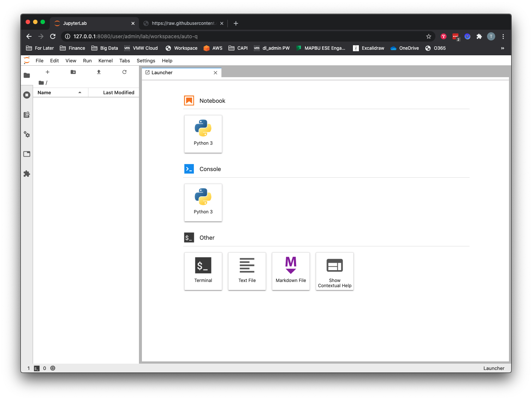Open the Commands palette sidebar icon
The image size is (532, 400).
click(27, 115)
